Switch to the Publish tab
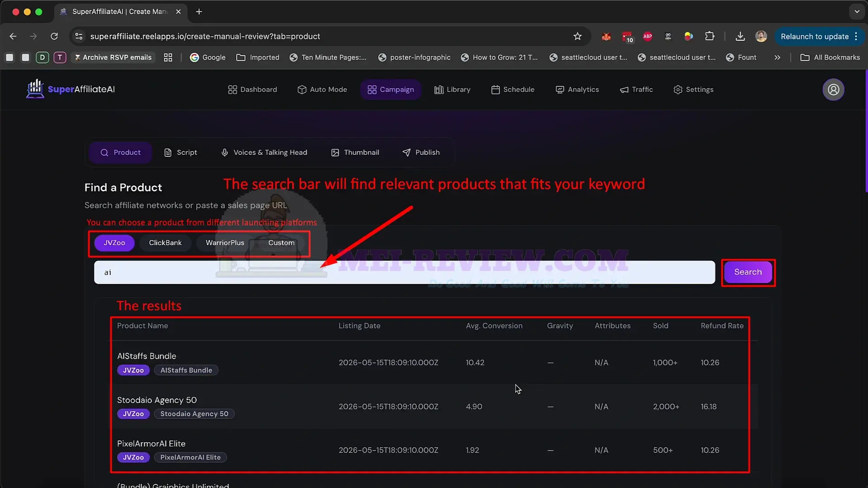This screenshot has height=488, width=868. [421, 152]
